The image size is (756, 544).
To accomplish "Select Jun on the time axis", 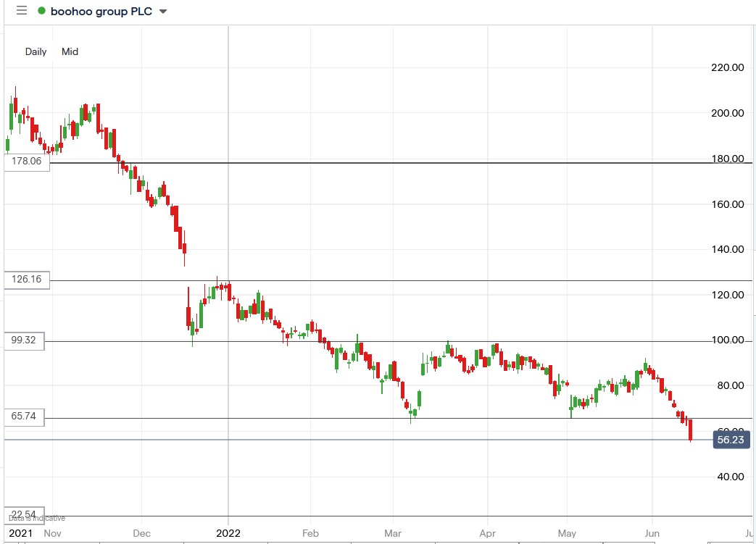I will pyautogui.click(x=652, y=533).
